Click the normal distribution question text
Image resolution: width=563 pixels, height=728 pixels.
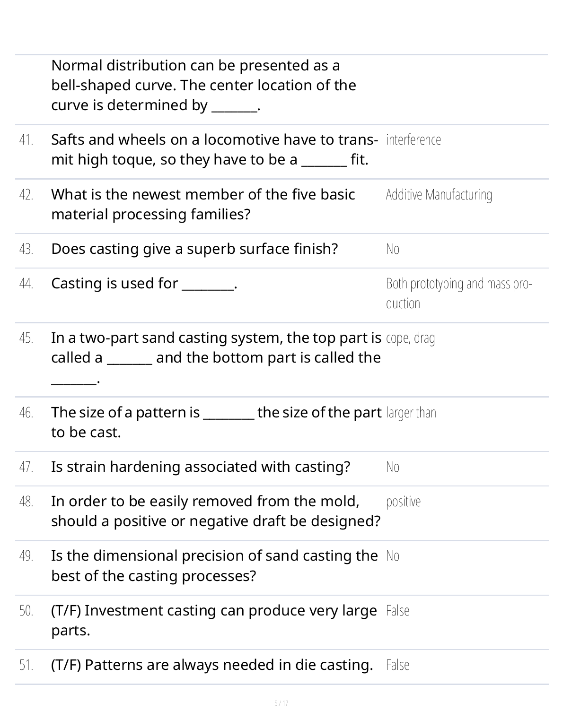point(203,86)
